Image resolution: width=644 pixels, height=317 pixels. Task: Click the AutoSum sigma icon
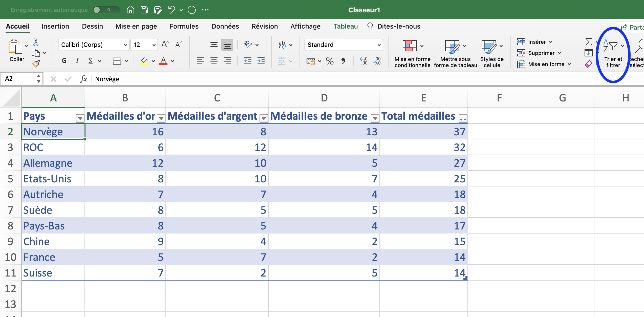(x=589, y=42)
